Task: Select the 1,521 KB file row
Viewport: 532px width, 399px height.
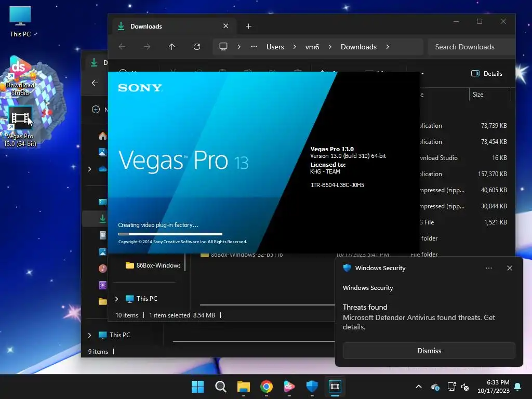Action: click(463, 222)
